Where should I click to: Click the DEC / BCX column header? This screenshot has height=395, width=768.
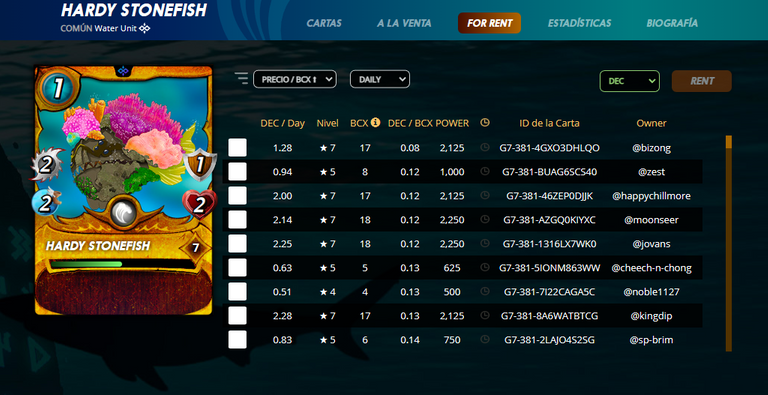click(410, 123)
